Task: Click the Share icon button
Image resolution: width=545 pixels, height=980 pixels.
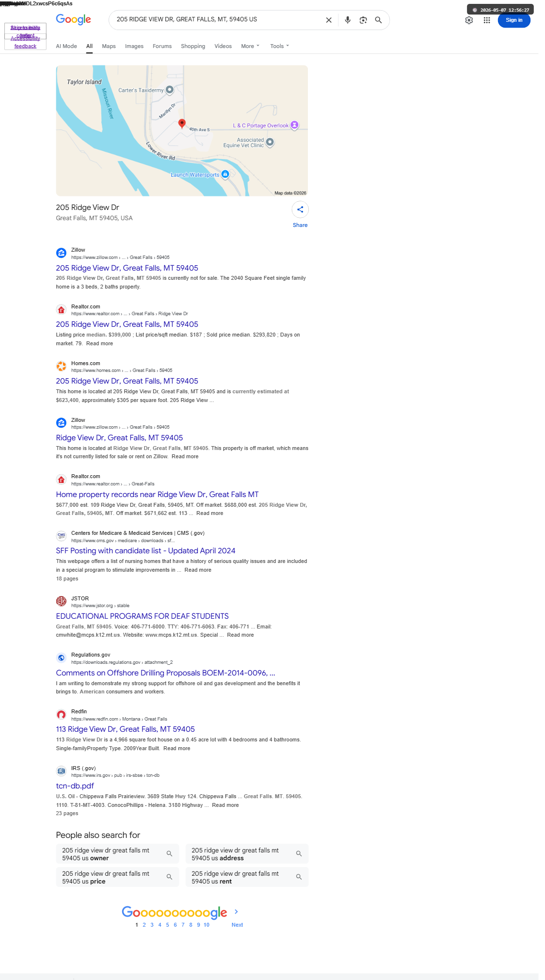Action: [x=300, y=209]
